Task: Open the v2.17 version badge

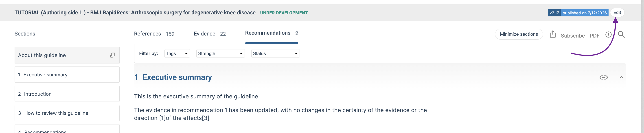Action: pos(554,13)
